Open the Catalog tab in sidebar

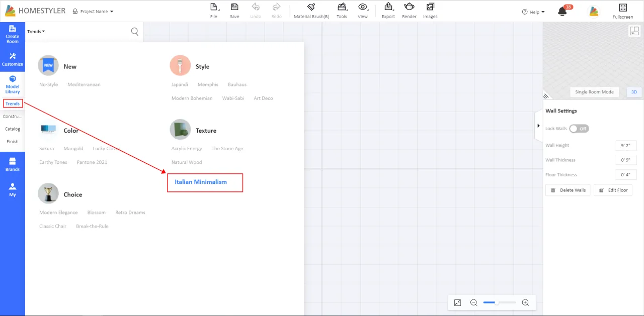13,129
